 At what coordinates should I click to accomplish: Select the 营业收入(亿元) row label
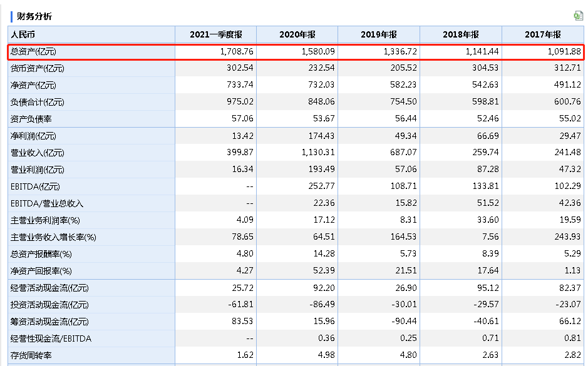37,153
